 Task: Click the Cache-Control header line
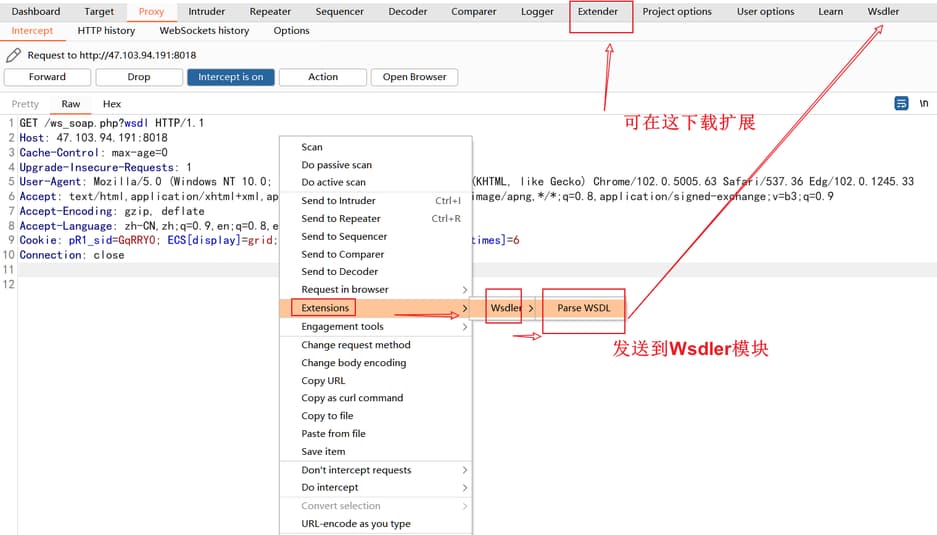pos(94,153)
